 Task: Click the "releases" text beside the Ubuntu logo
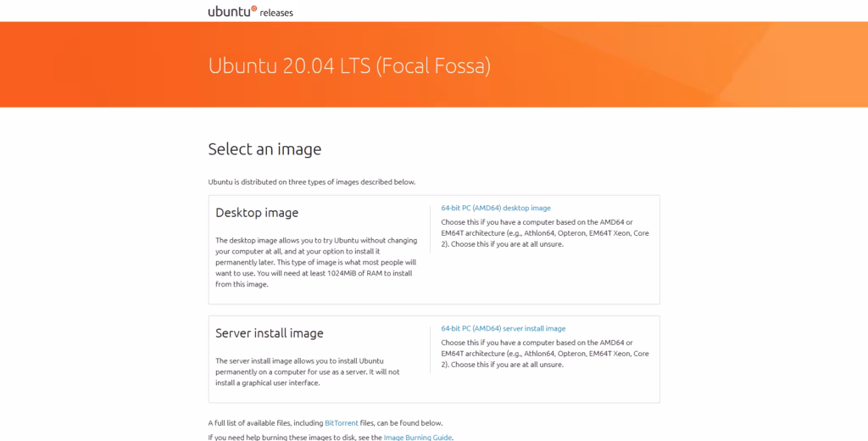(x=276, y=13)
